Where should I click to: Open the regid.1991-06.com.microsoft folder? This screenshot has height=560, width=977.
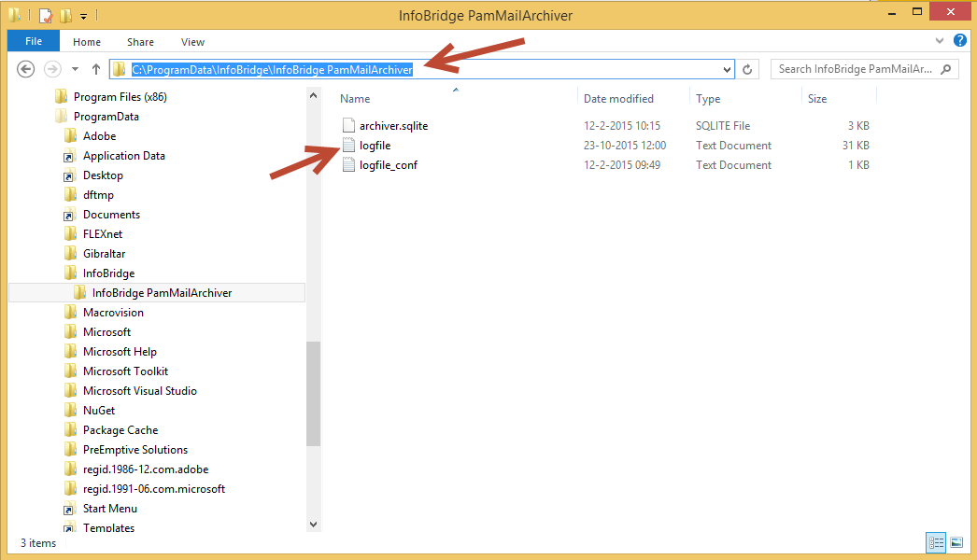point(154,489)
